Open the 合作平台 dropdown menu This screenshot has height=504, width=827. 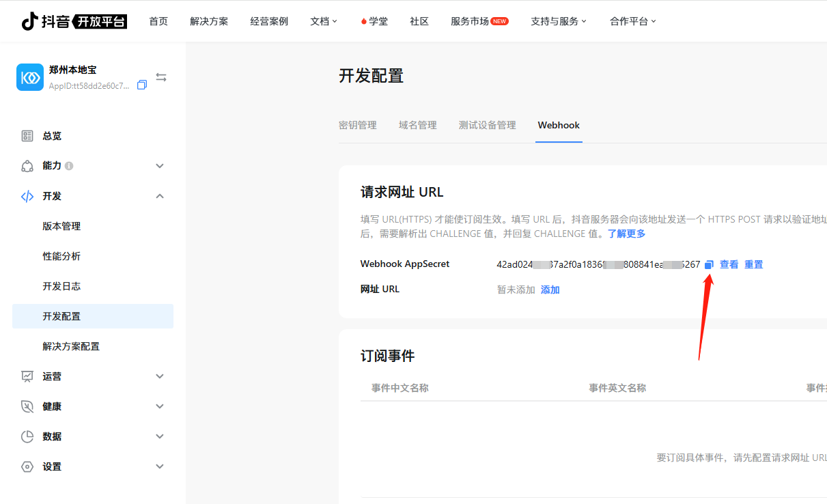pyautogui.click(x=633, y=21)
